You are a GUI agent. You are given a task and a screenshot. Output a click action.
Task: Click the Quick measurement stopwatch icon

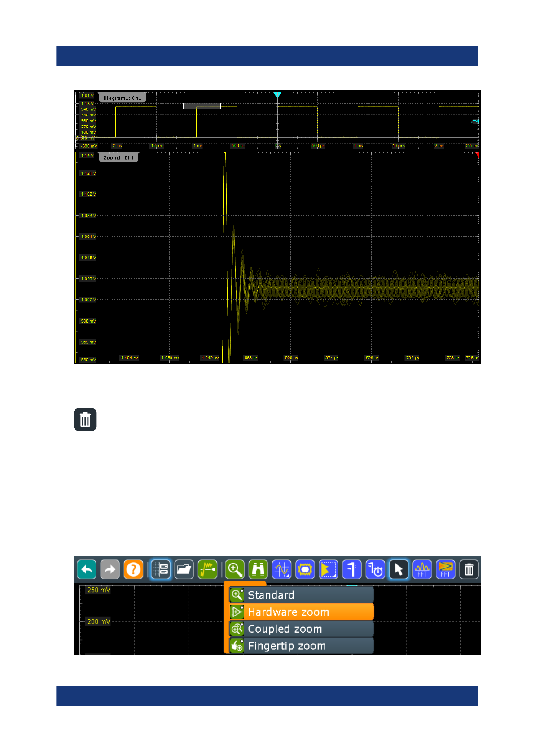click(x=375, y=570)
